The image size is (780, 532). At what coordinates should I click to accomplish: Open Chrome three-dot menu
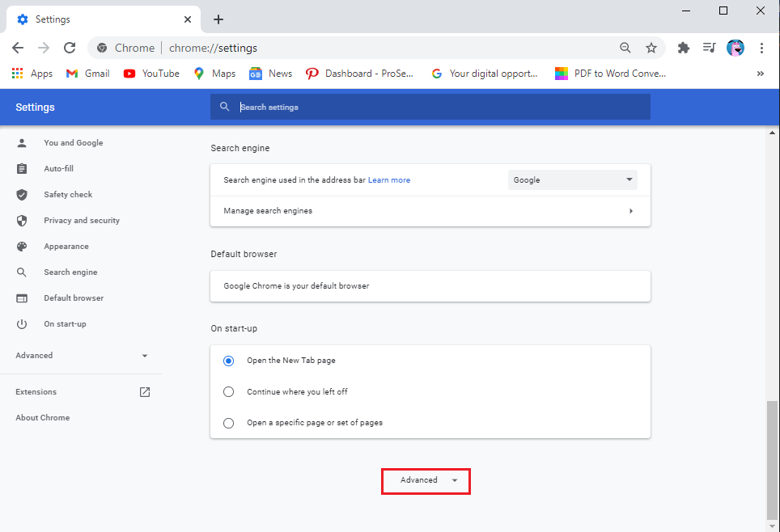pyautogui.click(x=761, y=48)
